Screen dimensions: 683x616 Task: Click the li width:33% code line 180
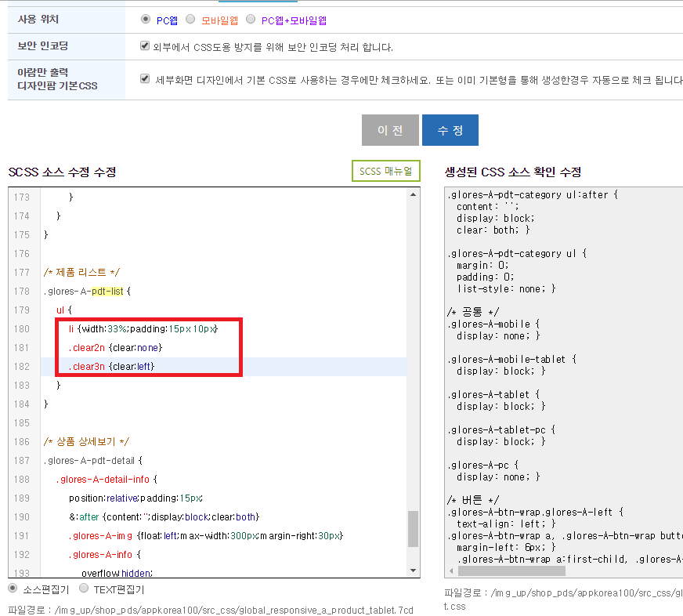(143, 328)
